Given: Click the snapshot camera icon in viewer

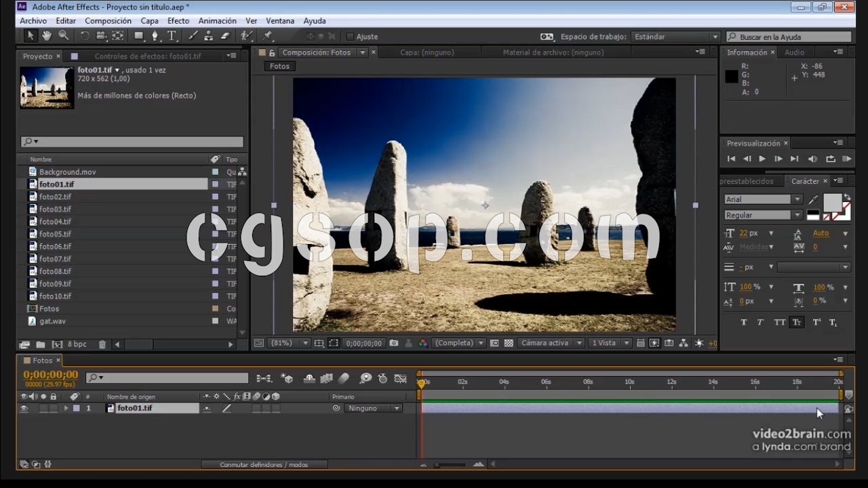Looking at the screenshot, I should pyautogui.click(x=394, y=344).
